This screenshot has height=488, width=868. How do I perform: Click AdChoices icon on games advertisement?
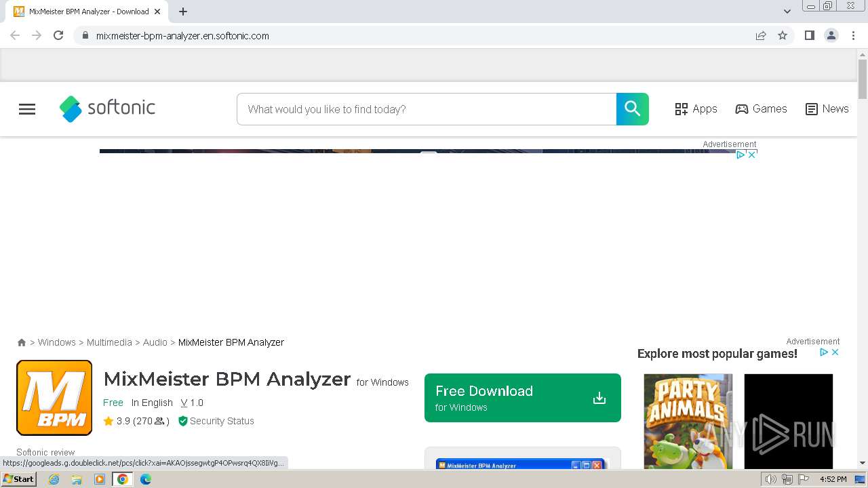825,352
